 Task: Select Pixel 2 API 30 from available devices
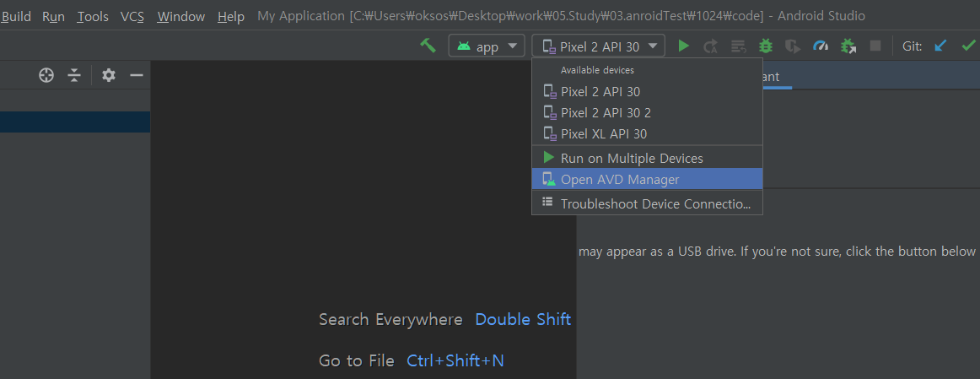point(647,92)
